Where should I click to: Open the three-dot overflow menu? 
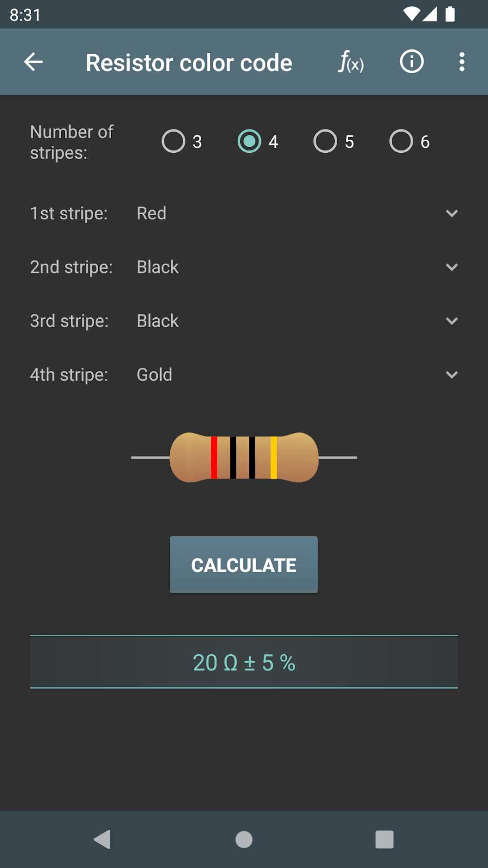tap(462, 62)
